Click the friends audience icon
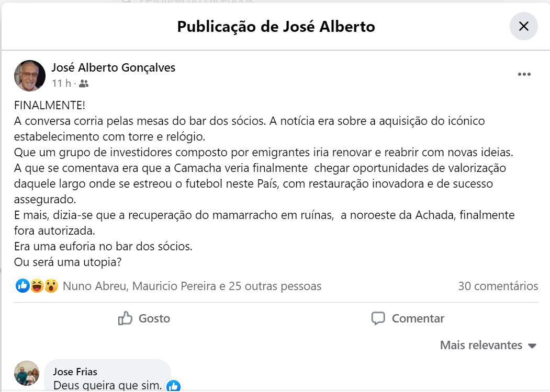 [84, 84]
